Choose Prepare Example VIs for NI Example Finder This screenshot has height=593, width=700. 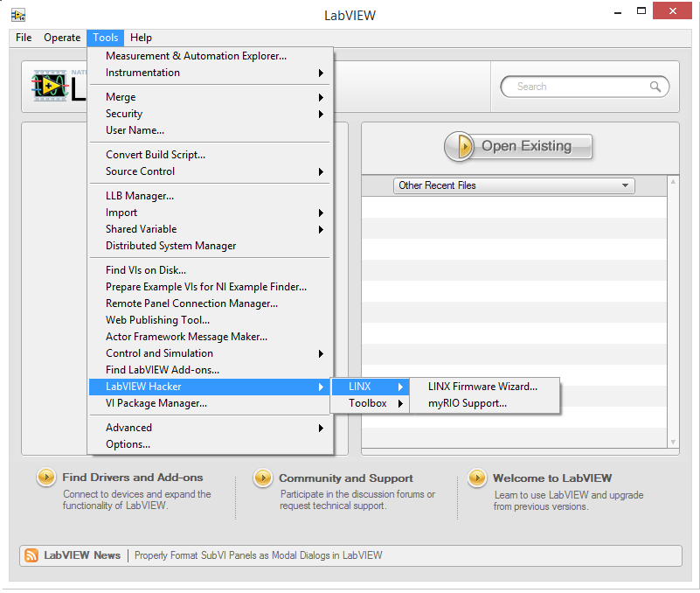(210, 287)
